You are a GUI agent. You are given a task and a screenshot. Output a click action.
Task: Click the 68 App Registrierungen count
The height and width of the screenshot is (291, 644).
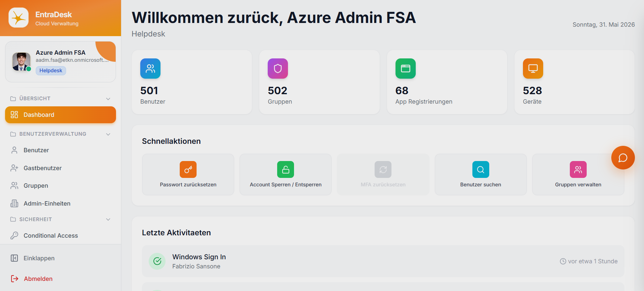[x=402, y=90]
